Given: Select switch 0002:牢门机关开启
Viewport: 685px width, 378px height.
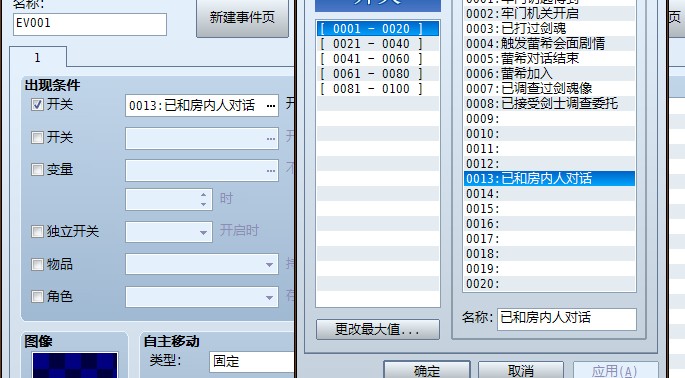Looking at the screenshot, I should [549, 14].
